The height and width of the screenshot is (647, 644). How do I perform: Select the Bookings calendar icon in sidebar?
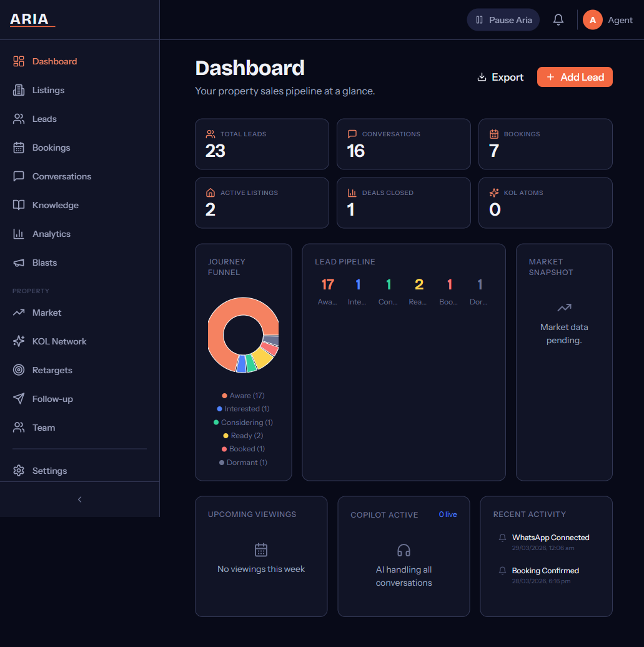tap(19, 148)
